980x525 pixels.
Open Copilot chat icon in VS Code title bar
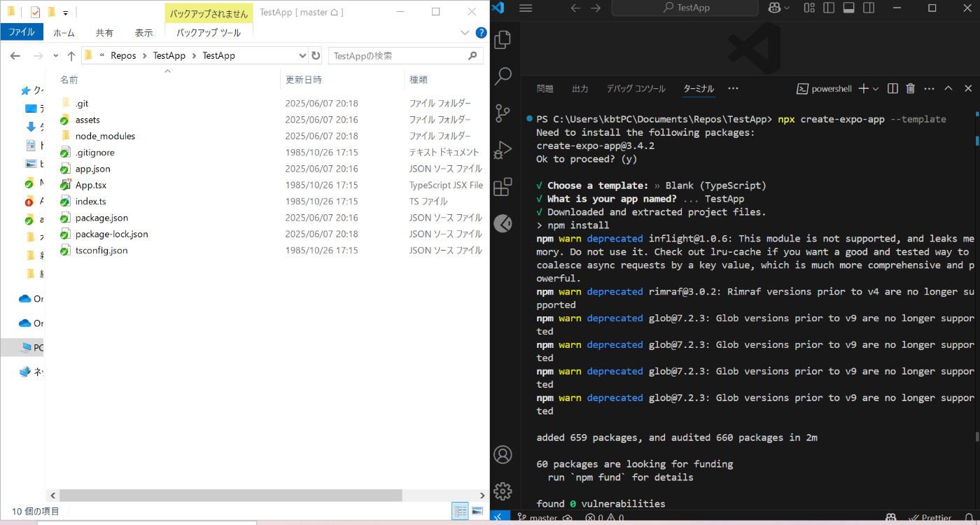pos(774,8)
